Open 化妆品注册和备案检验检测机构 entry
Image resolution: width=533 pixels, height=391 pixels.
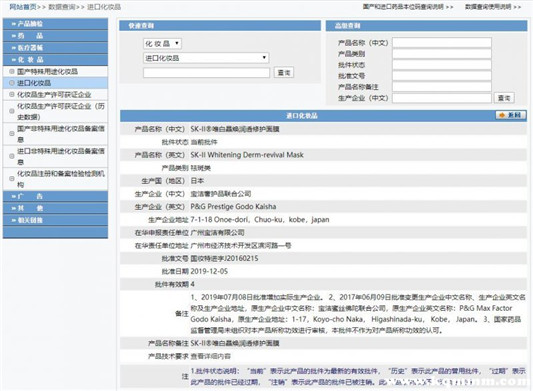pos(61,179)
